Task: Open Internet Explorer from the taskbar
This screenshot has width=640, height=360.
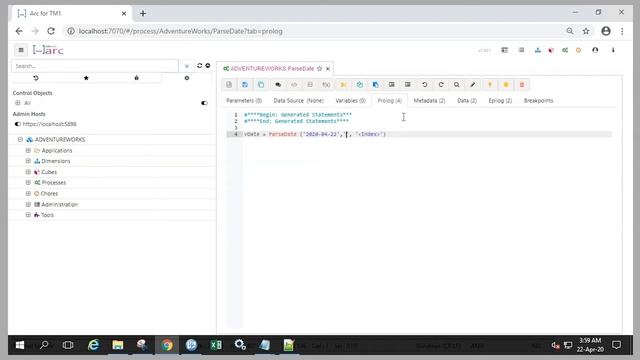Action: 93,345
